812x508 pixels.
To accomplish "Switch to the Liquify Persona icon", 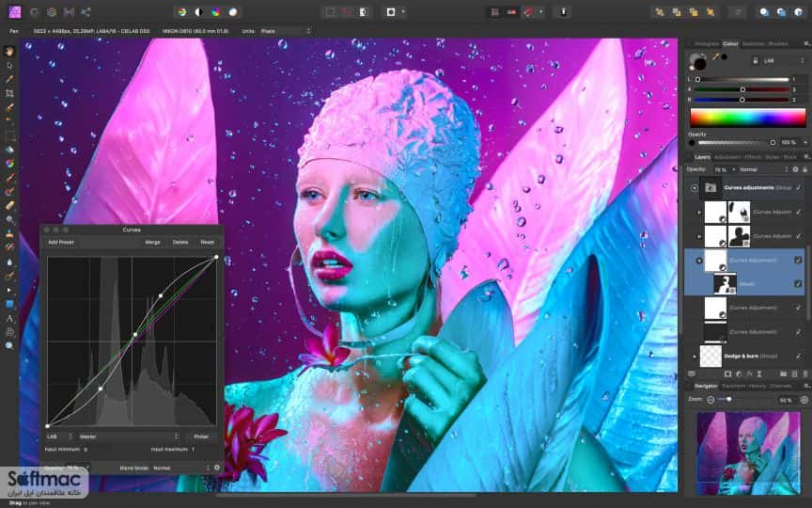I will point(34,12).
